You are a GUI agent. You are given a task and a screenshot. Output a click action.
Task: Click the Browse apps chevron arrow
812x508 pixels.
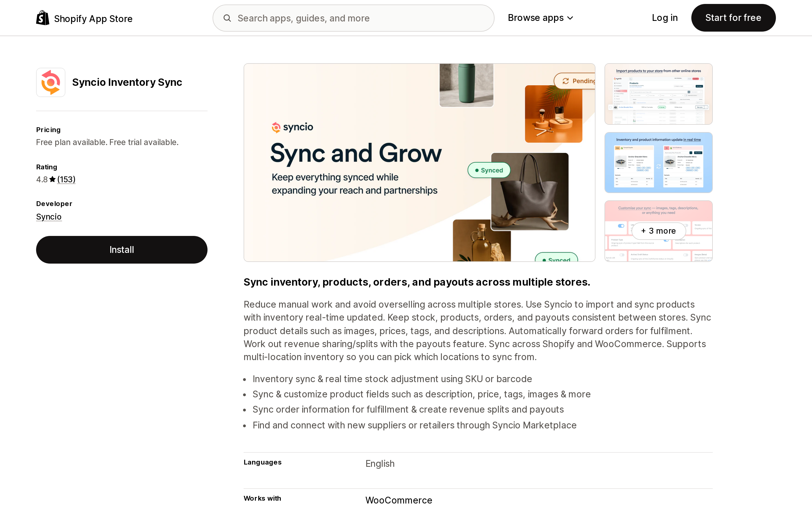point(570,18)
